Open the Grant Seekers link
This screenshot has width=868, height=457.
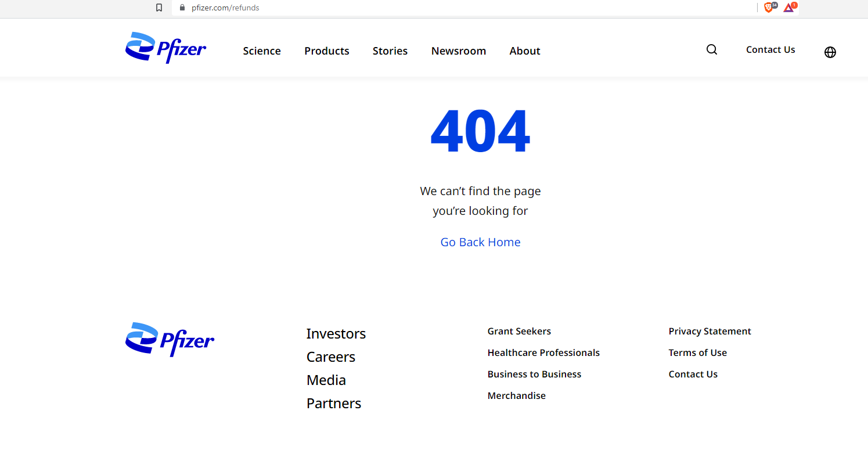tap(519, 332)
